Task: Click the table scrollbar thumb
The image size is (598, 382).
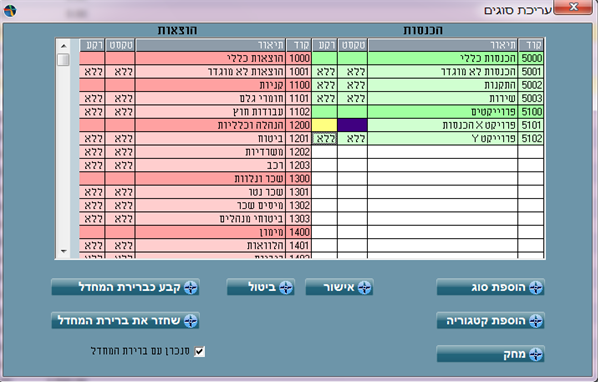Action: 63,59
